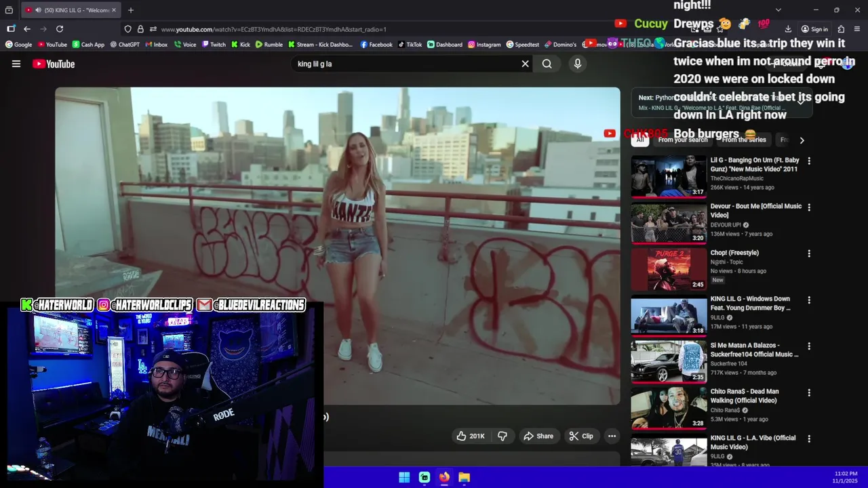Screen dimensions: 868x488
Task: Open the browser downloads icon
Action: 788,29
